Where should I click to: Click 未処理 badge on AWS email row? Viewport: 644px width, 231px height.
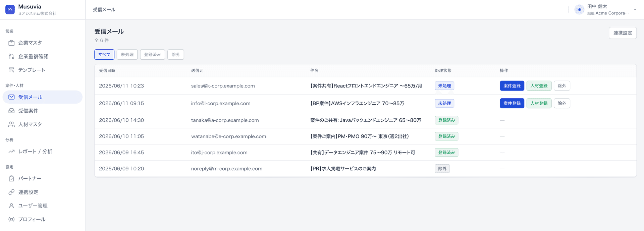tap(444, 103)
